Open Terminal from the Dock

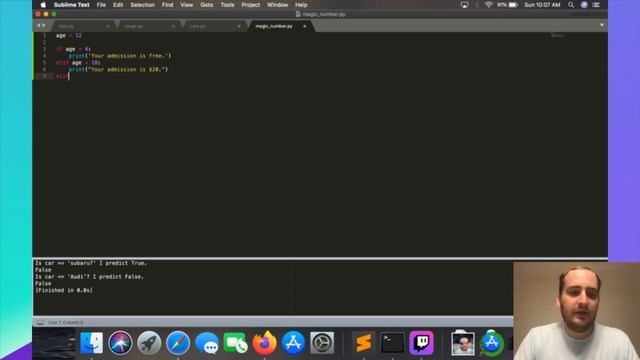point(392,342)
